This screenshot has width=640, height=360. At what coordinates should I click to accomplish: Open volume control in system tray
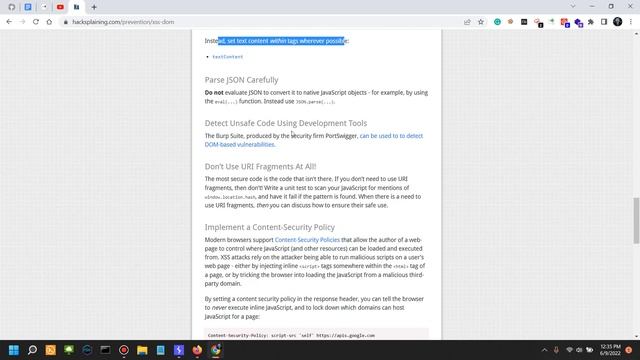[x=579, y=350]
